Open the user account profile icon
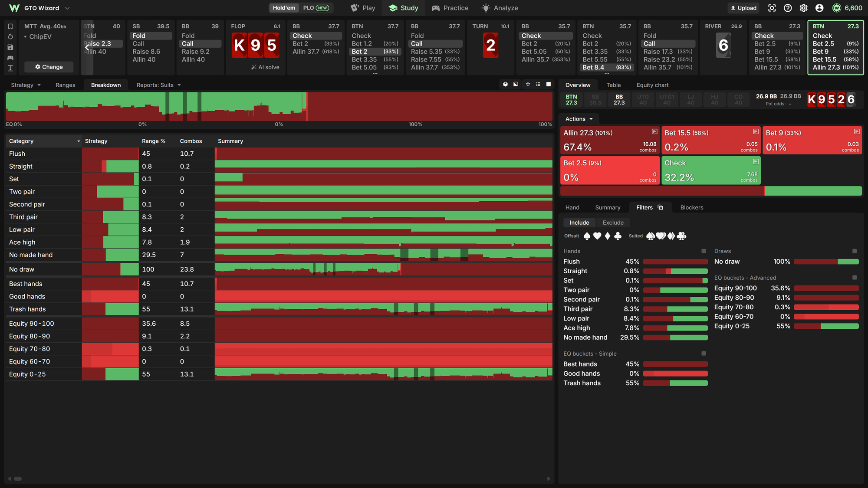The width and height of the screenshot is (868, 488). click(819, 8)
